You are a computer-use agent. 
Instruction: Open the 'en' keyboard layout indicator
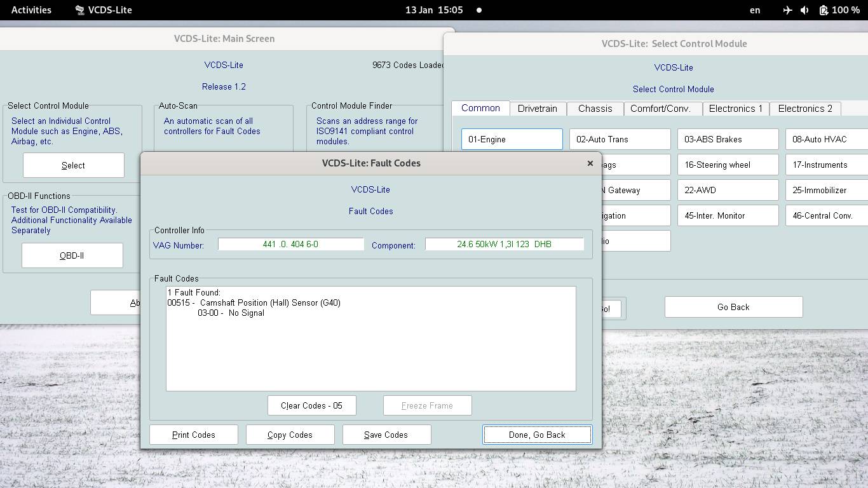coord(755,10)
